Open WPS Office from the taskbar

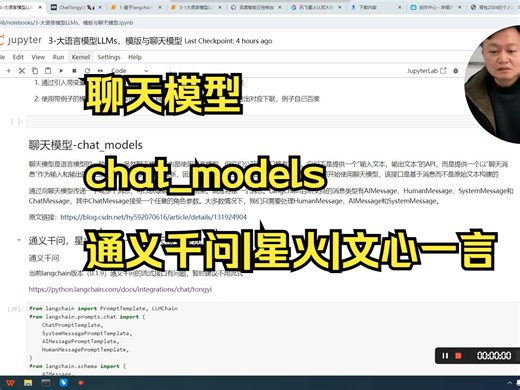pos(10,383)
